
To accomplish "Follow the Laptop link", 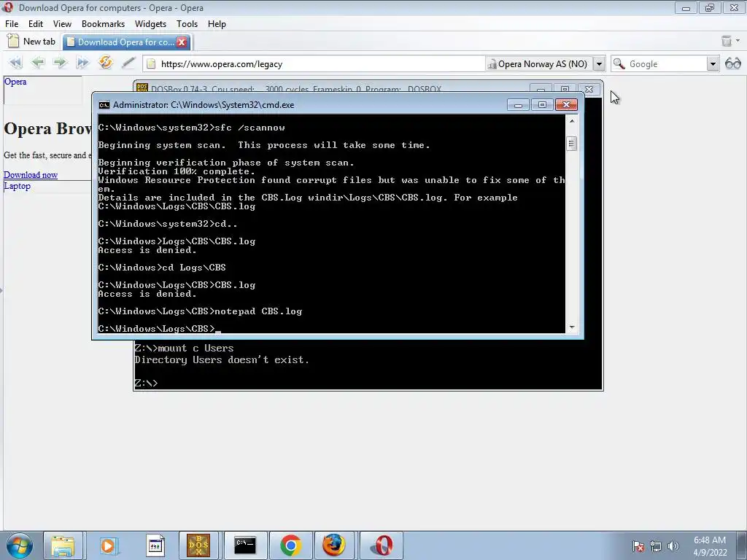I will click(18, 186).
